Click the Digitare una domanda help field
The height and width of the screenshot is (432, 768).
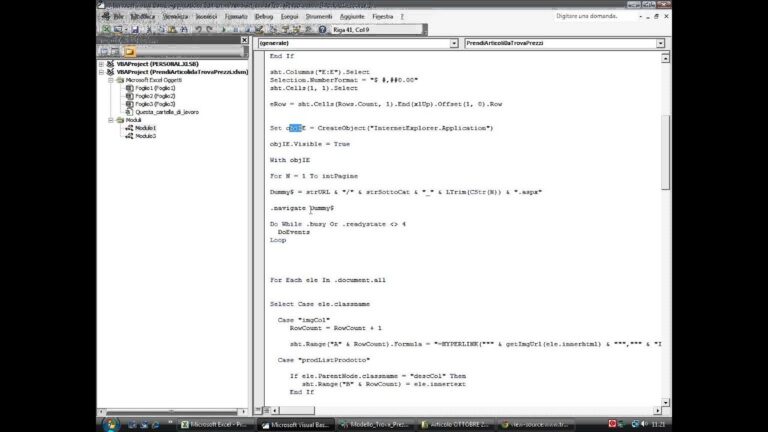(593, 16)
